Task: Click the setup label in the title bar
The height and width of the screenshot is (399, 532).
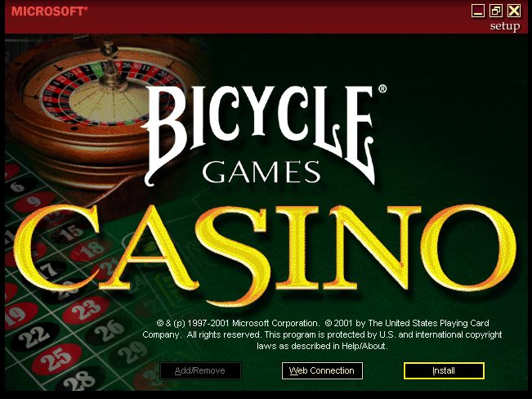Action: click(x=505, y=26)
